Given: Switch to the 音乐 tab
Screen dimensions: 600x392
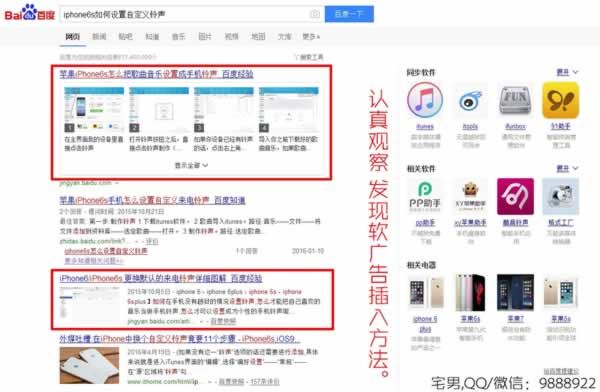Looking at the screenshot, I should tap(179, 36).
